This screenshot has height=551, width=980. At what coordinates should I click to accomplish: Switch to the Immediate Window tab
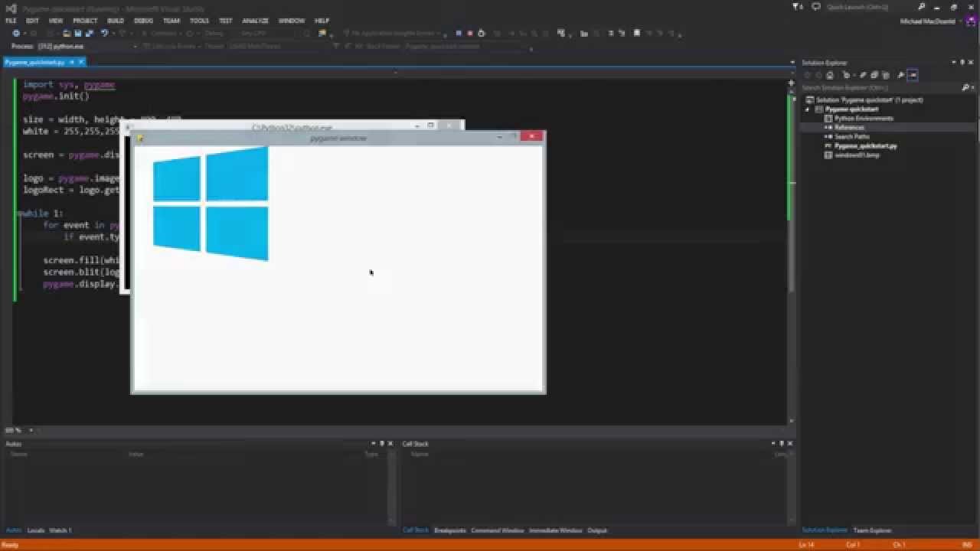[555, 530]
